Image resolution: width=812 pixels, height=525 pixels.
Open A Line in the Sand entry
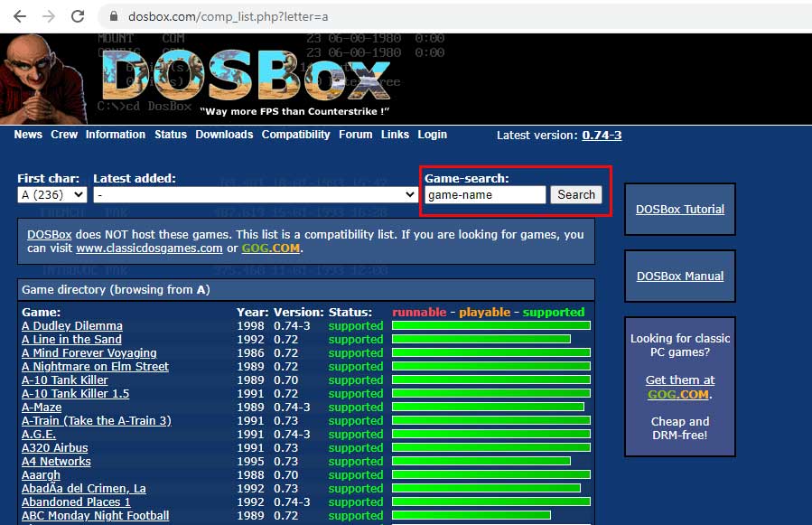coord(71,340)
